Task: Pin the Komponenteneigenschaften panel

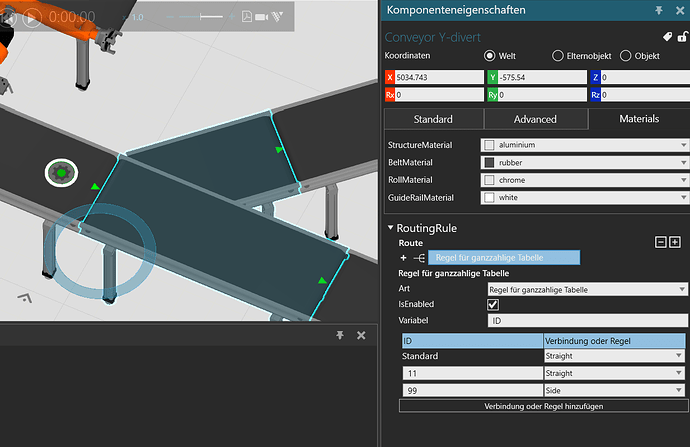Action: [659, 10]
